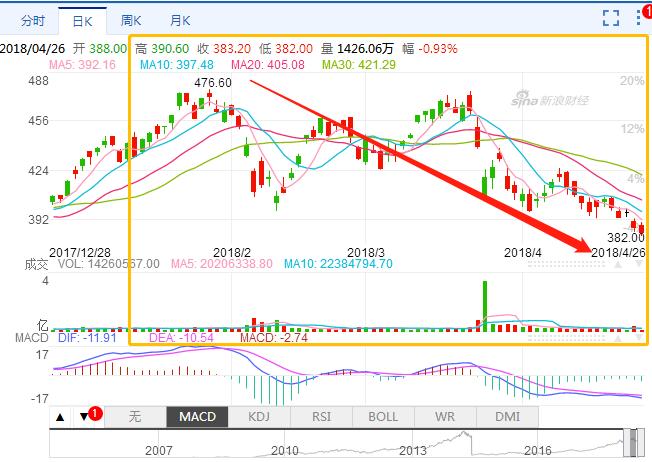This screenshot has height=462, width=652.
Task: Click the MA5: 392.16 price legend
Action: (82, 65)
